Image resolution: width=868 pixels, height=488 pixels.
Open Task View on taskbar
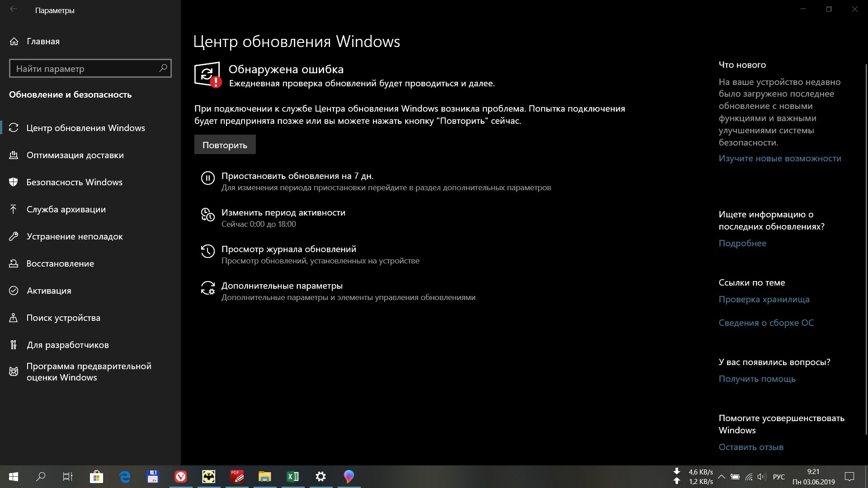(68, 477)
